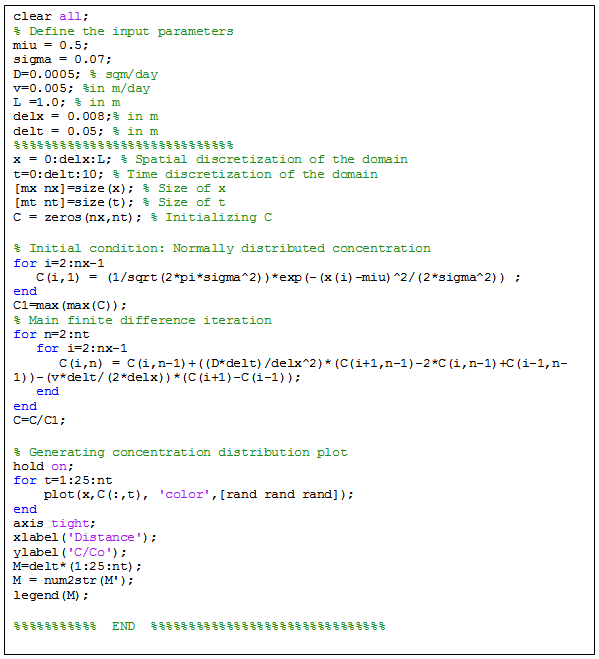Click the 'C = zeros(nx,nt);' statement
Viewport: 599px width, 659px height.
coord(77,217)
